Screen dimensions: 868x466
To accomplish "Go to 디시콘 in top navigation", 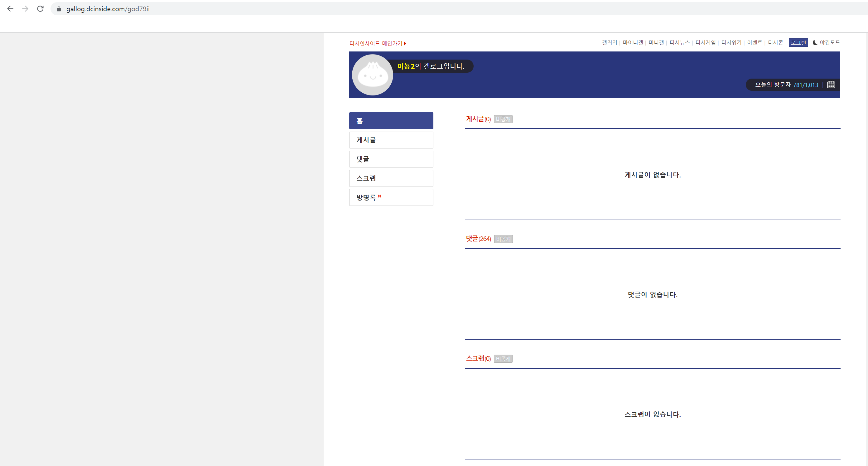I will 775,42.
